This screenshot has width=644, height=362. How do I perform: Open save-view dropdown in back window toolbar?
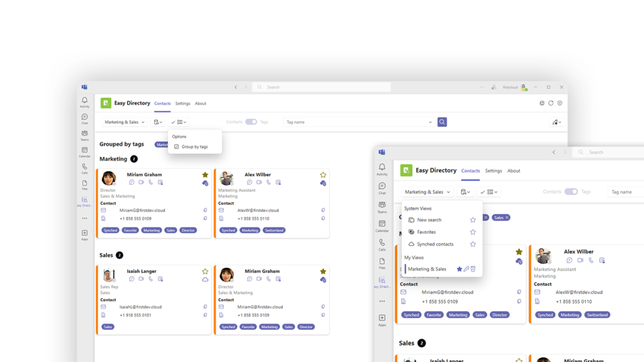point(158,122)
